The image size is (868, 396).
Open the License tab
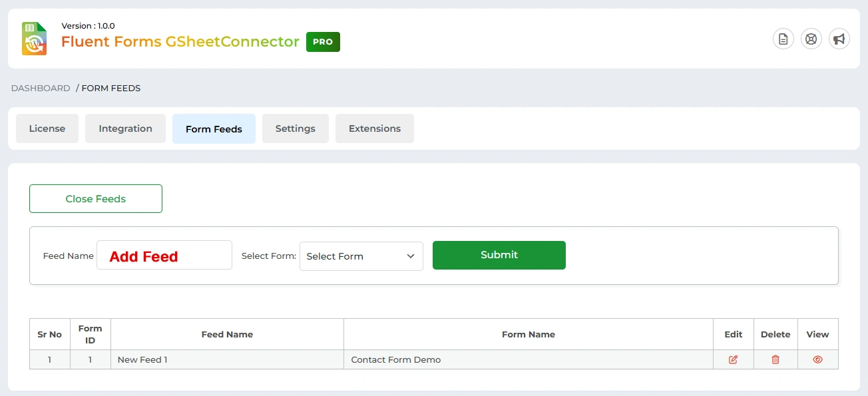47,128
